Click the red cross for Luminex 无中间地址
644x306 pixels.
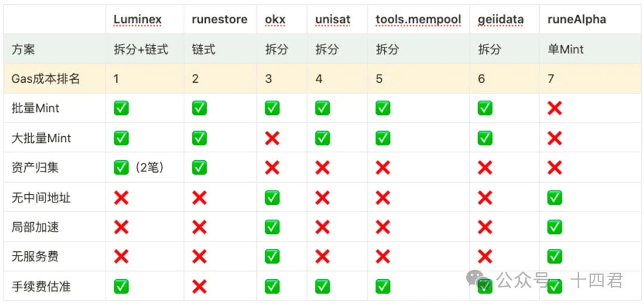click(x=121, y=198)
